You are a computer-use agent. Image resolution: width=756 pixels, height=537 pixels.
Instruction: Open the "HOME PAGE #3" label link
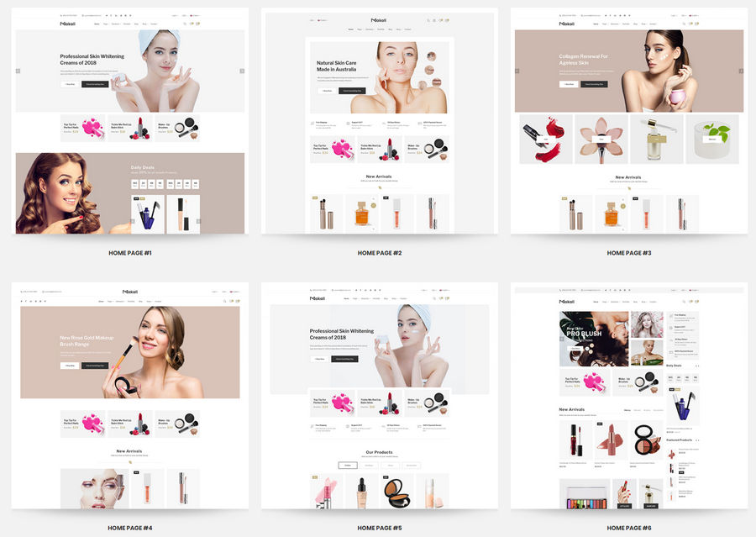628,253
